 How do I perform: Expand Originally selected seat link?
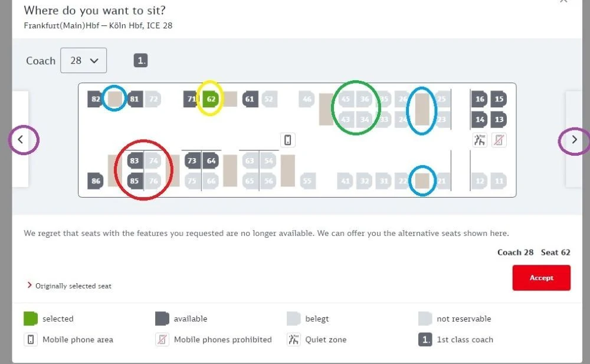pos(69,286)
